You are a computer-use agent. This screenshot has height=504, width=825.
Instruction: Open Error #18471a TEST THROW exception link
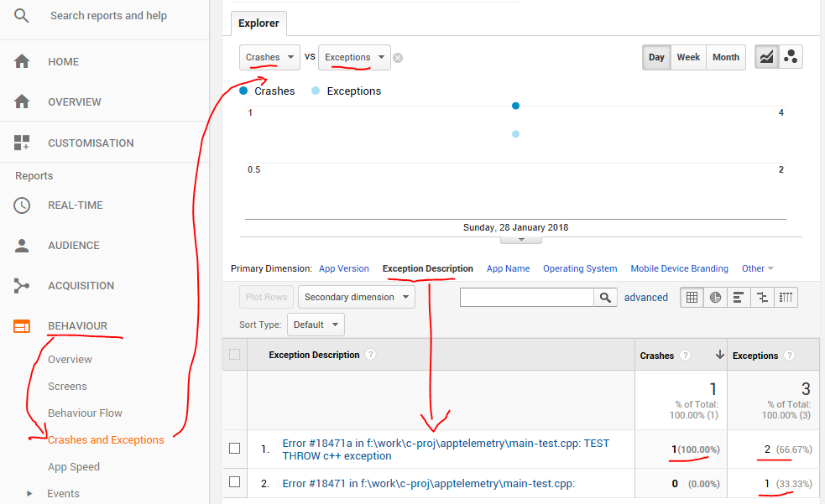pyautogui.click(x=446, y=449)
